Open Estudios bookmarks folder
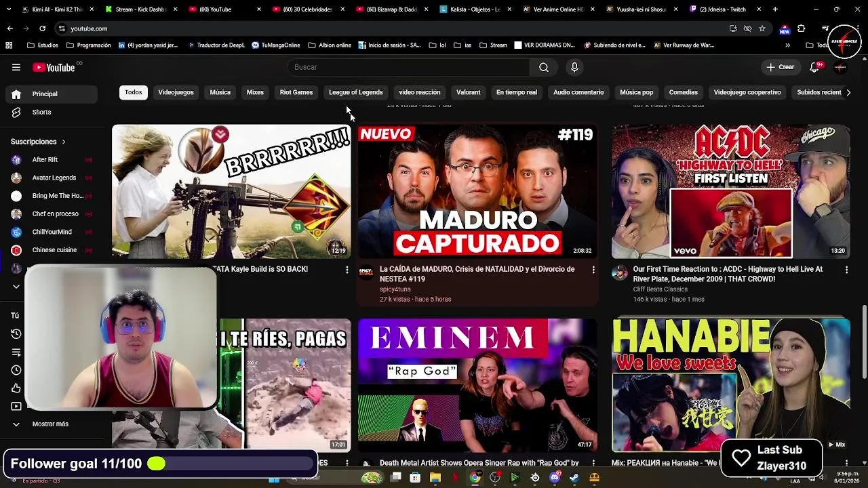The height and width of the screenshot is (488, 868). (43, 45)
